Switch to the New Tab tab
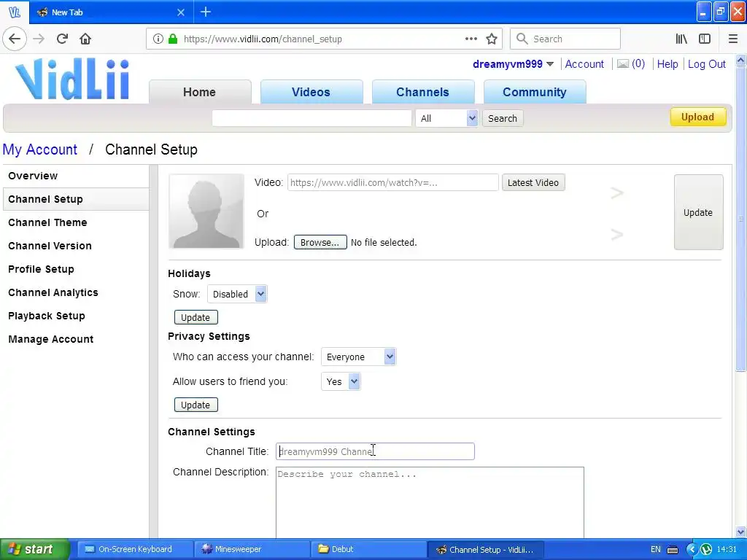 (x=111, y=12)
